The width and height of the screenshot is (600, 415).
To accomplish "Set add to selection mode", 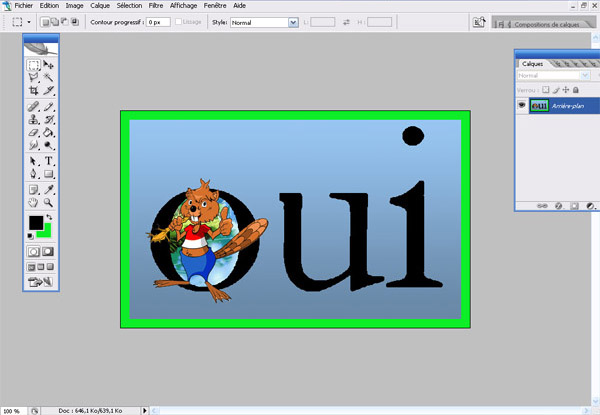I will pyautogui.click(x=55, y=22).
